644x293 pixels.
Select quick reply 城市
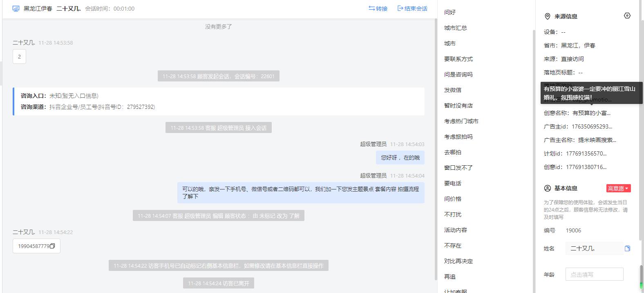tap(450, 43)
